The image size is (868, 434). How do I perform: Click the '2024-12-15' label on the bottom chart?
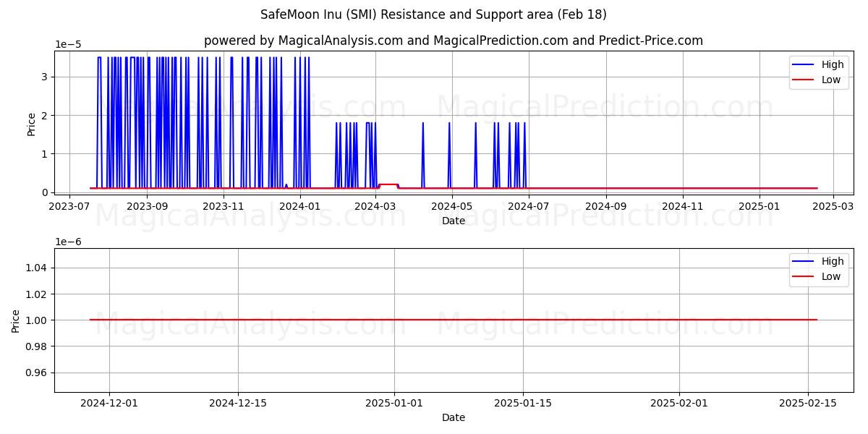tap(238, 403)
